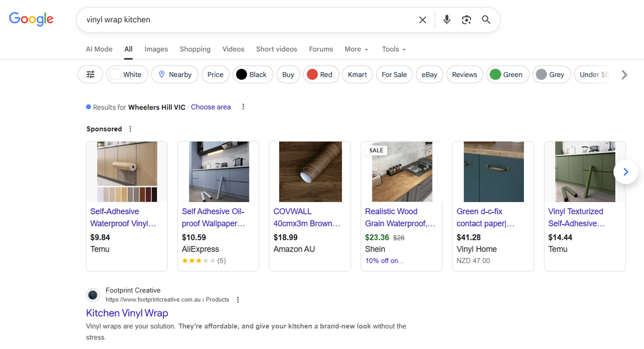Open options menu next to Choose area

click(x=243, y=107)
